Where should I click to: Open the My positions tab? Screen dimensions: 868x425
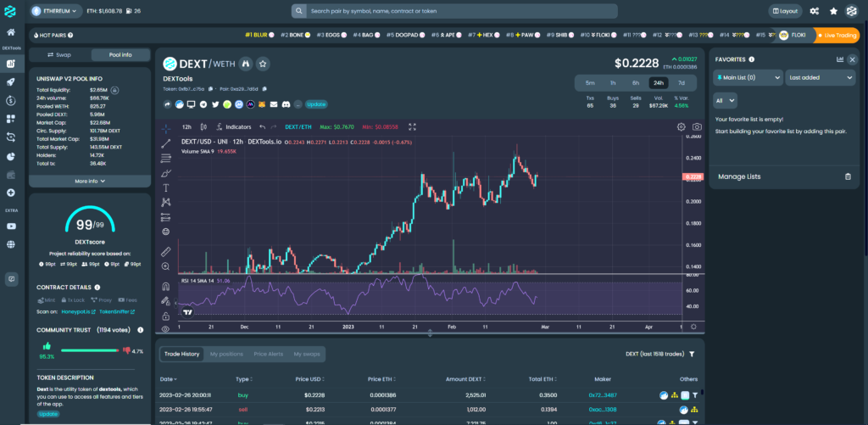tap(226, 354)
